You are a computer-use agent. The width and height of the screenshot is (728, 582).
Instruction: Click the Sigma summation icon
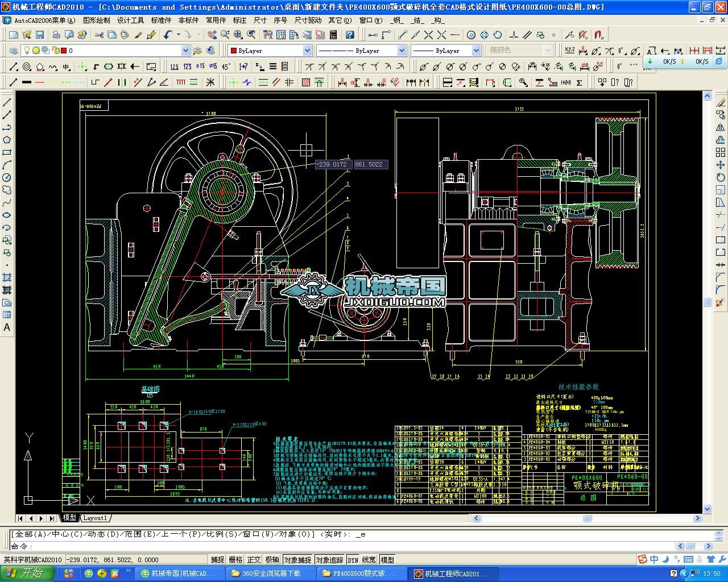click(x=579, y=82)
